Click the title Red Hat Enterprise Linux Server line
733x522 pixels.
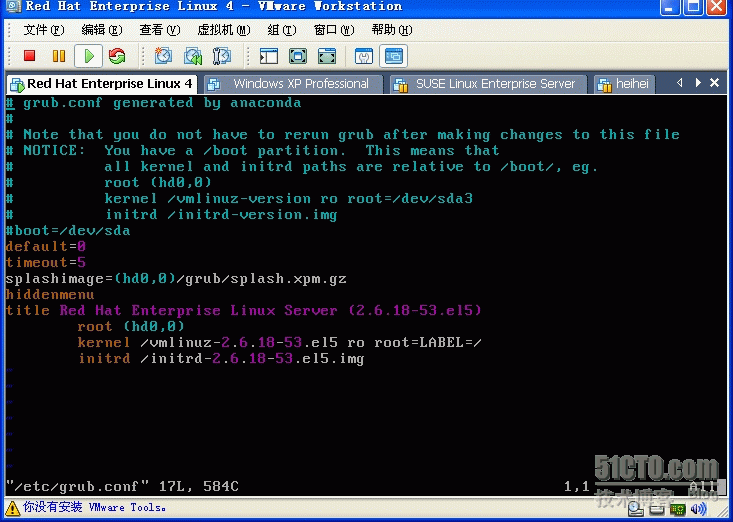coord(243,311)
